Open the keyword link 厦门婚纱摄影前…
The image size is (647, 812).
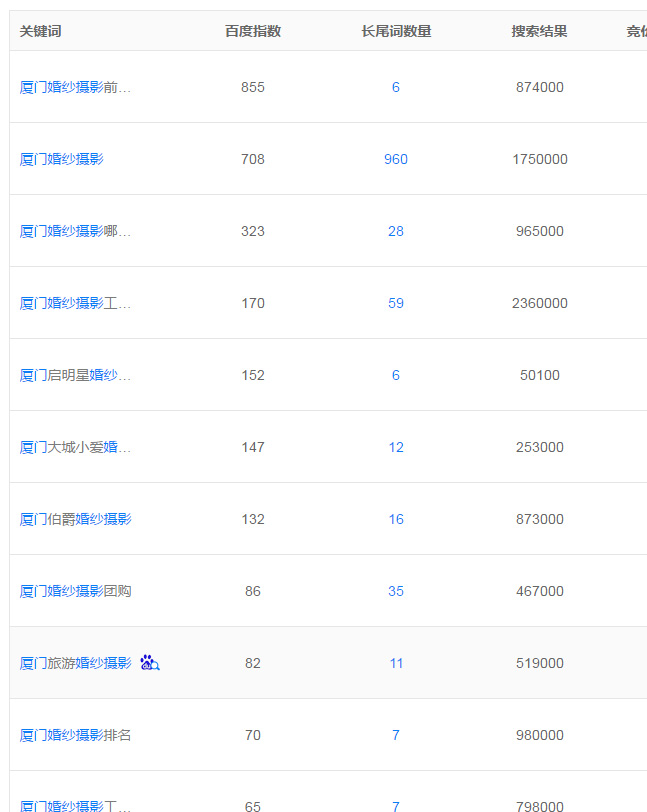pyautogui.click(x=75, y=87)
